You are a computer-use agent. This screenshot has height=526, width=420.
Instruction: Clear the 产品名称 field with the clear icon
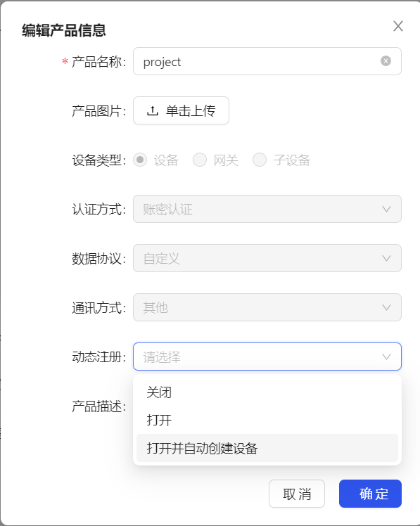click(x=386, y=61)
